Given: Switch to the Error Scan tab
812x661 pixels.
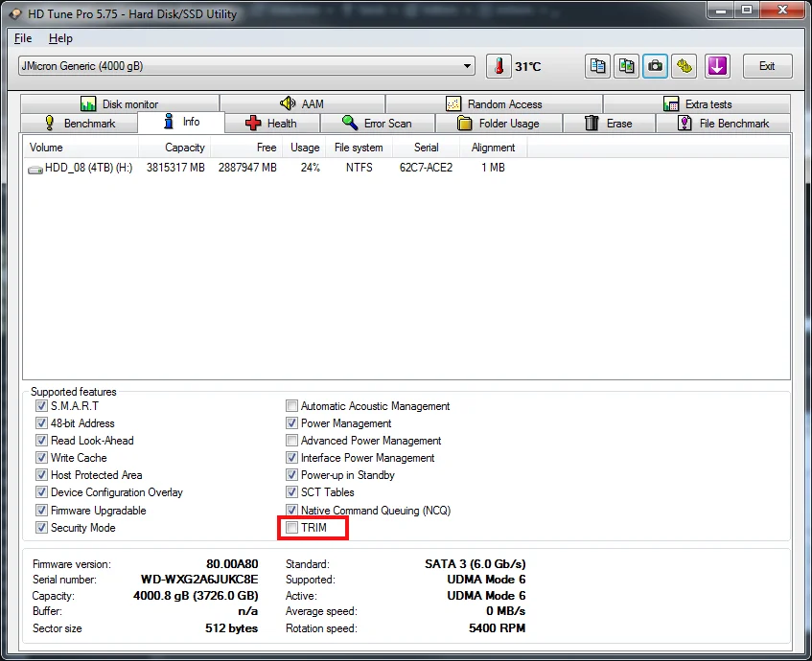Looking at the screenshot, I should click(377, 124).
